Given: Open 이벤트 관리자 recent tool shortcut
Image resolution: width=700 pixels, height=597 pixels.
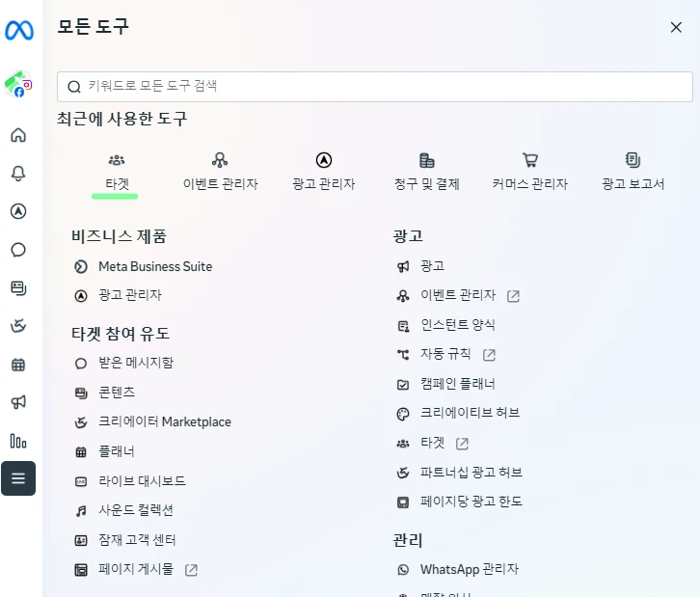Looking at the screenshot, I should [x=220, y=171].
